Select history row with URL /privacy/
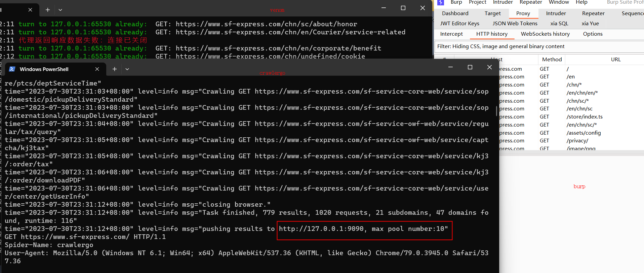 point(571,141)
